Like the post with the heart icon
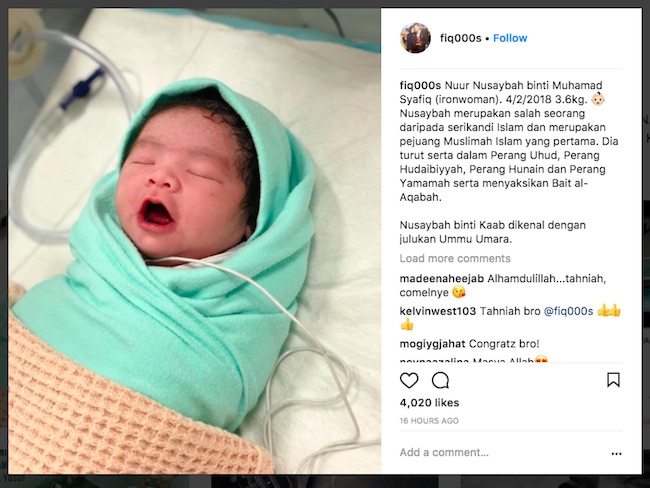The image size is (650, 488). tap(409, 380)
